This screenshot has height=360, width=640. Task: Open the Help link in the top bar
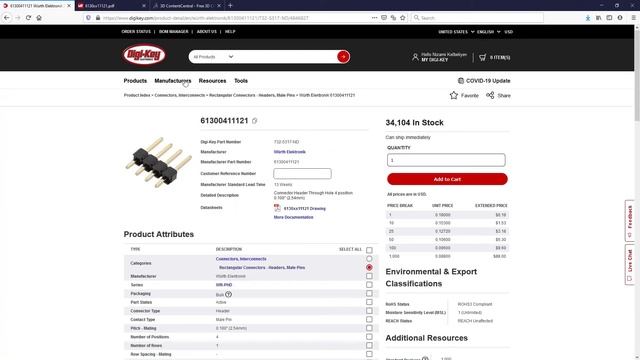pos(230,31)
